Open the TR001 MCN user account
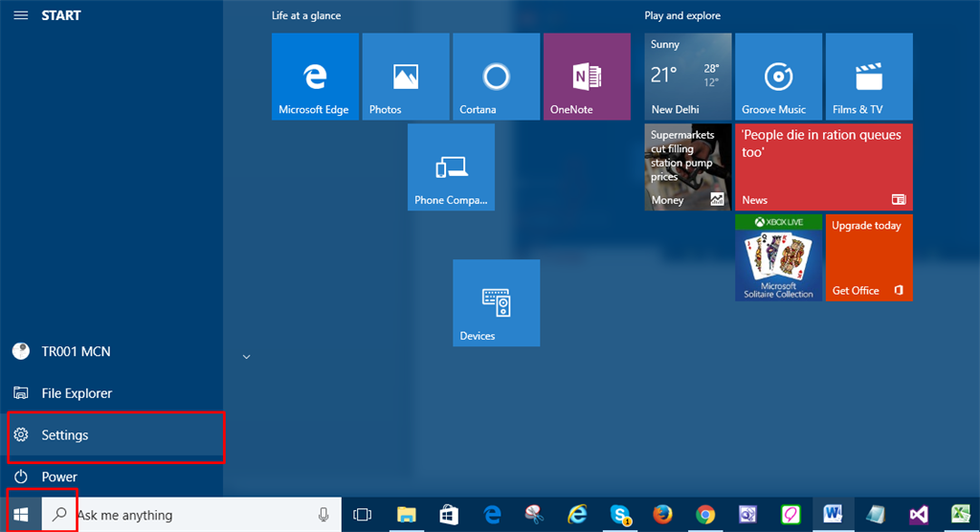980x532 pixels. (x=76, y=351)
